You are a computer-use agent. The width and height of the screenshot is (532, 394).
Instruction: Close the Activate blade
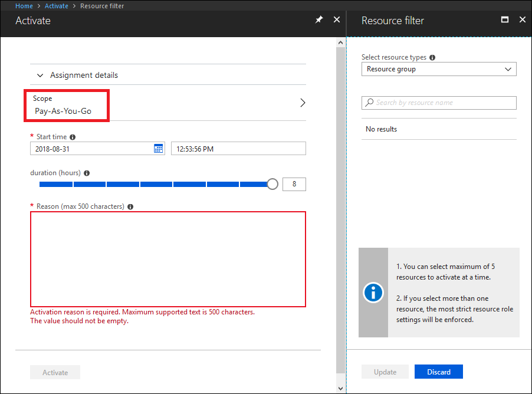337,19
